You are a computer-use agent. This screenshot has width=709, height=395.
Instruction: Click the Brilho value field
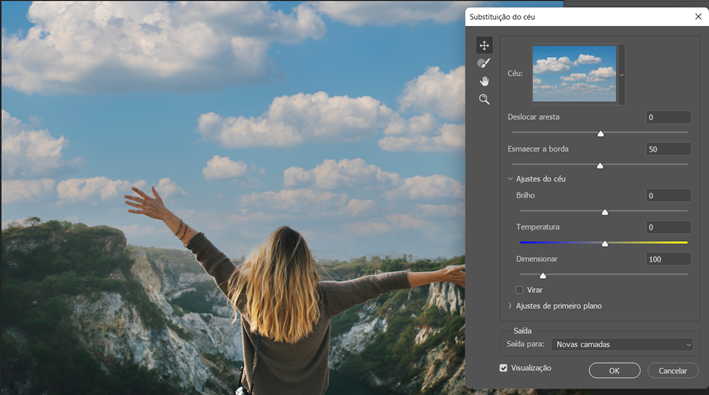click(x=668, y=196)
